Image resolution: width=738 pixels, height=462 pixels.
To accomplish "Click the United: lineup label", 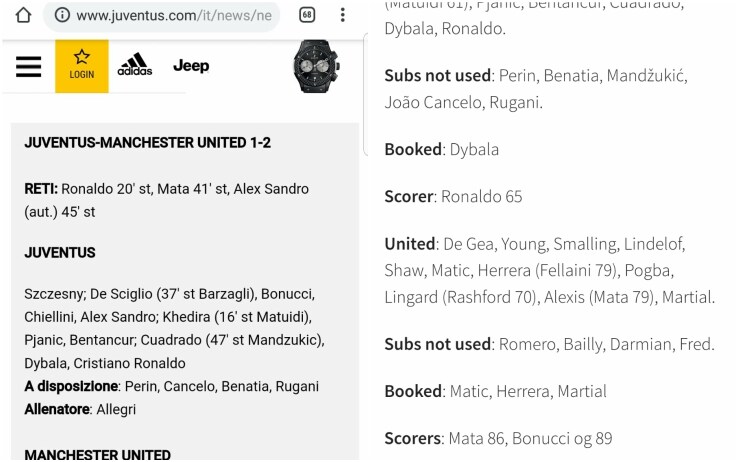I will [x=411, y=244].
